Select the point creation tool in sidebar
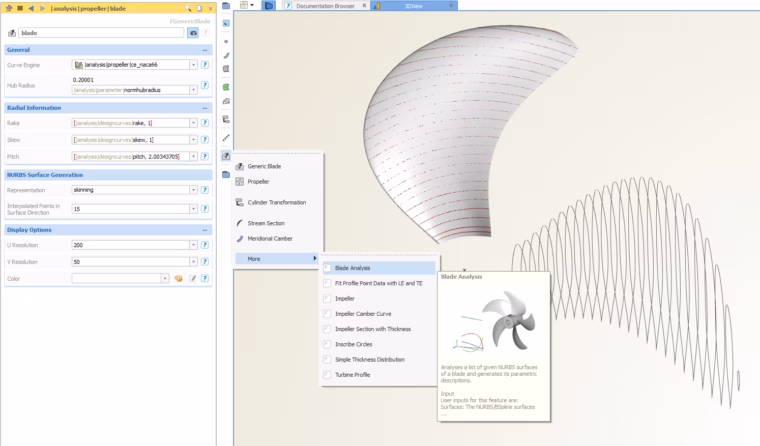This screenshot has height=446, width=760. coord(226,42)
